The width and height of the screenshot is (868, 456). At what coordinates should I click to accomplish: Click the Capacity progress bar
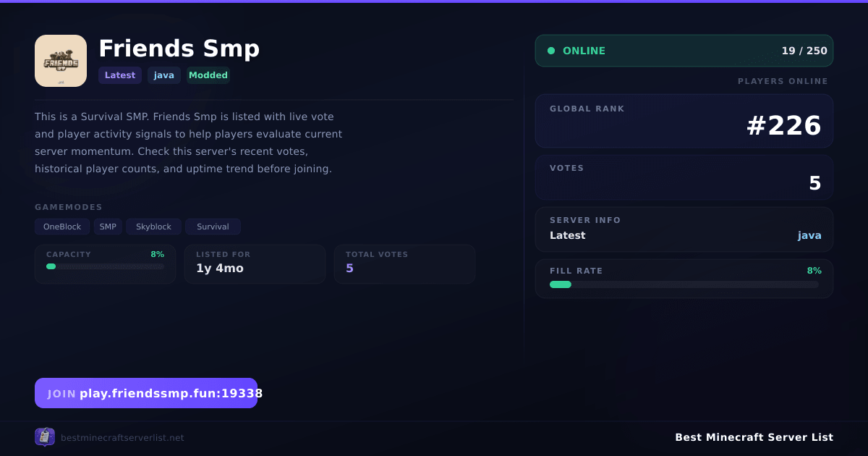[105, 266]
